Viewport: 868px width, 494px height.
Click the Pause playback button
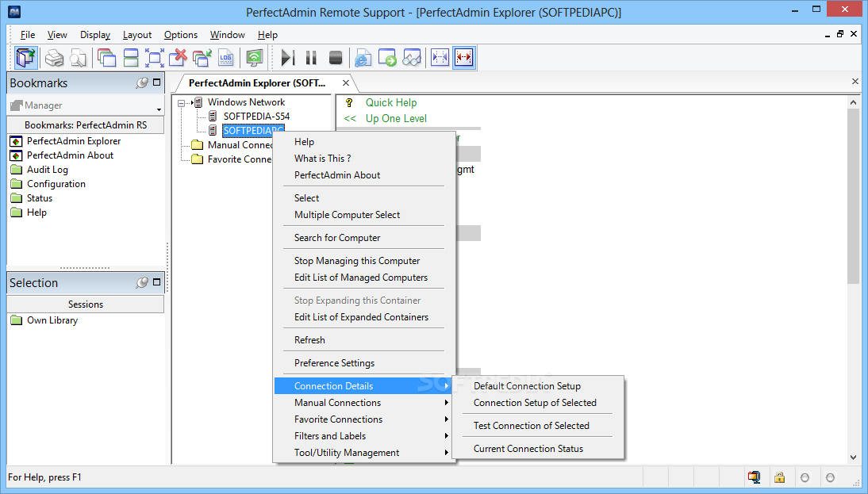(x=311, y=58)
